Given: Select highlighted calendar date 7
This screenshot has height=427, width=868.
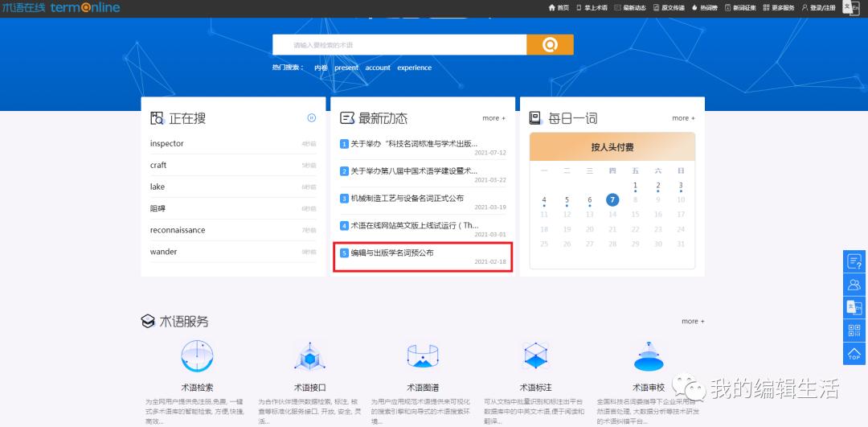Looking at the screenshot, I should [x=612, y=200].
